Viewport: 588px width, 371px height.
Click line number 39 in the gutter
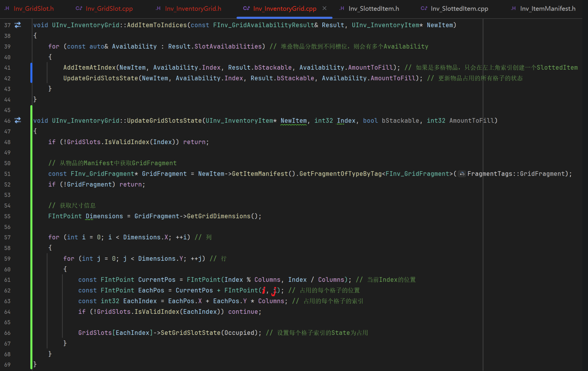[7, 47]
